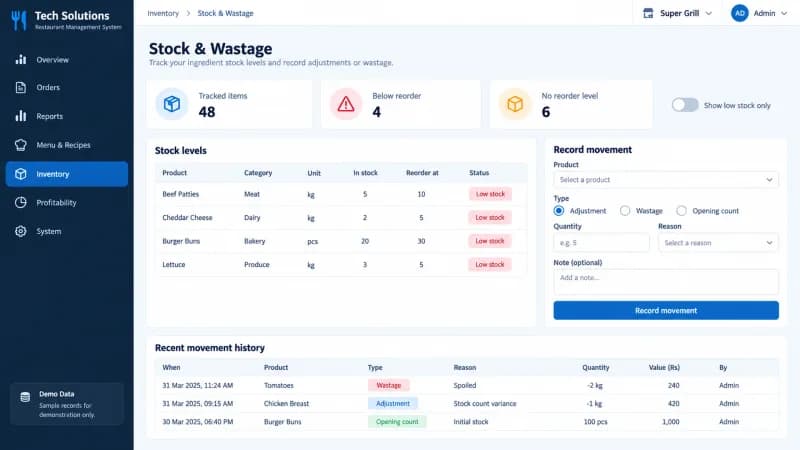Click Stock count variance reason text
Viewport: 800px width, 450px height.
(485, 404)
